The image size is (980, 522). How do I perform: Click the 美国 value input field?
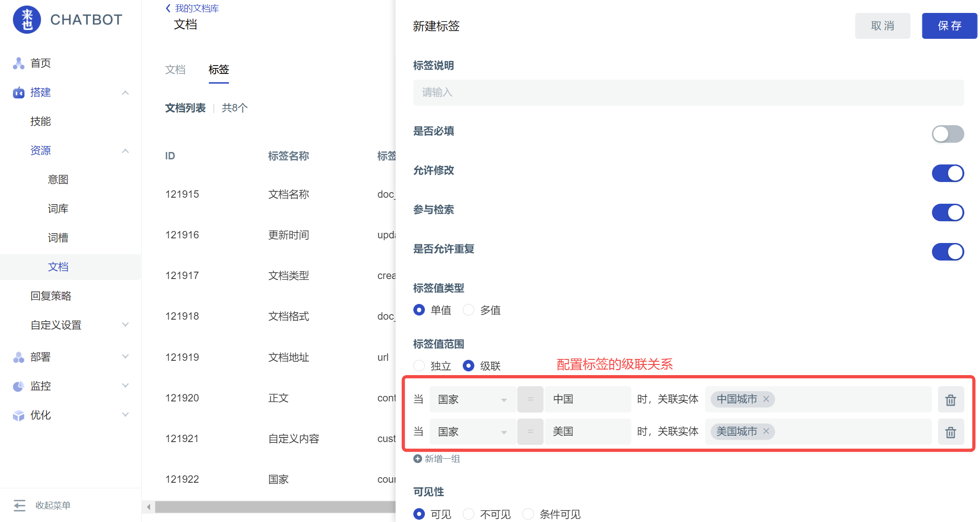click(x=587, y=432)
